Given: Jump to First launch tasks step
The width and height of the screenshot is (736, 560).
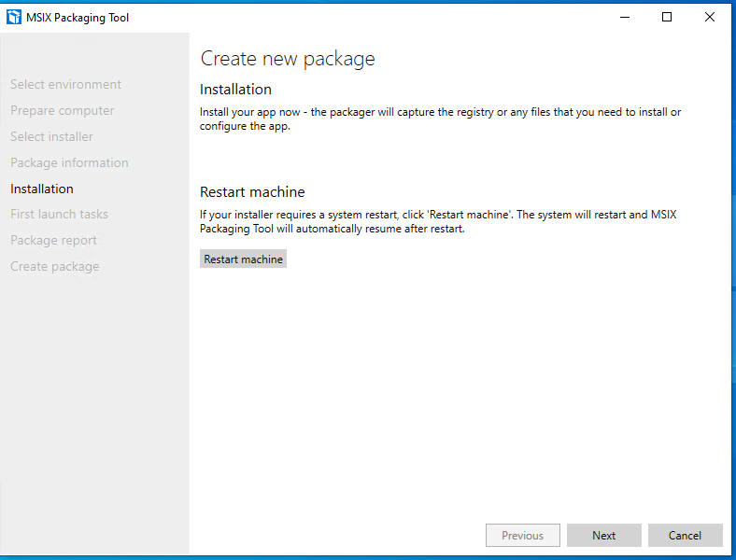Looking at the screenshot, I should click(59, 214).
